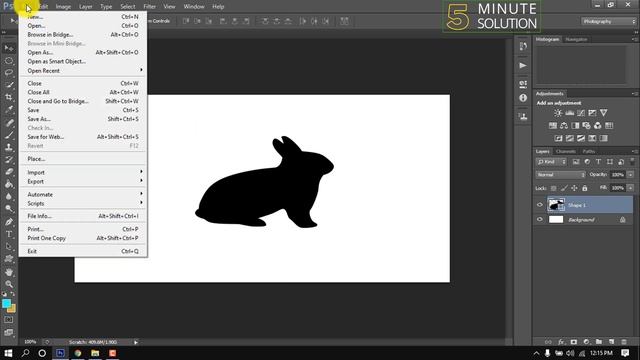Screen dimensions: 640x360
Task: Add a Levels adjustment
Action: point(569,113)
